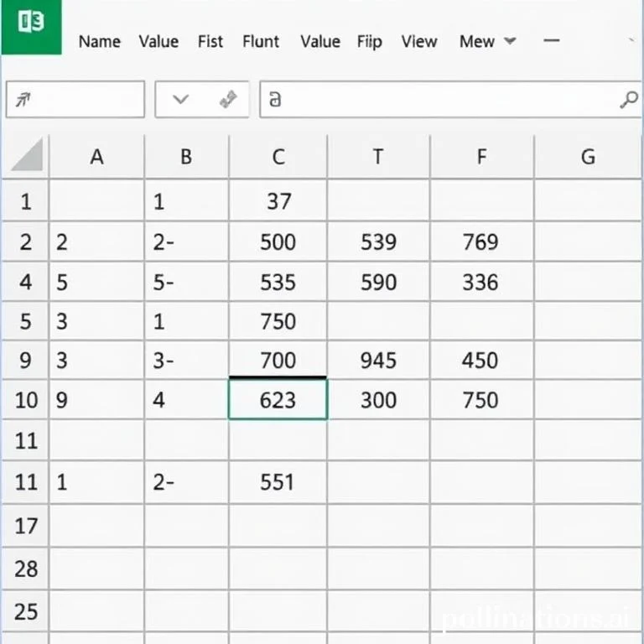Click the select-all triangle corner of the grid

pos(26,156)
